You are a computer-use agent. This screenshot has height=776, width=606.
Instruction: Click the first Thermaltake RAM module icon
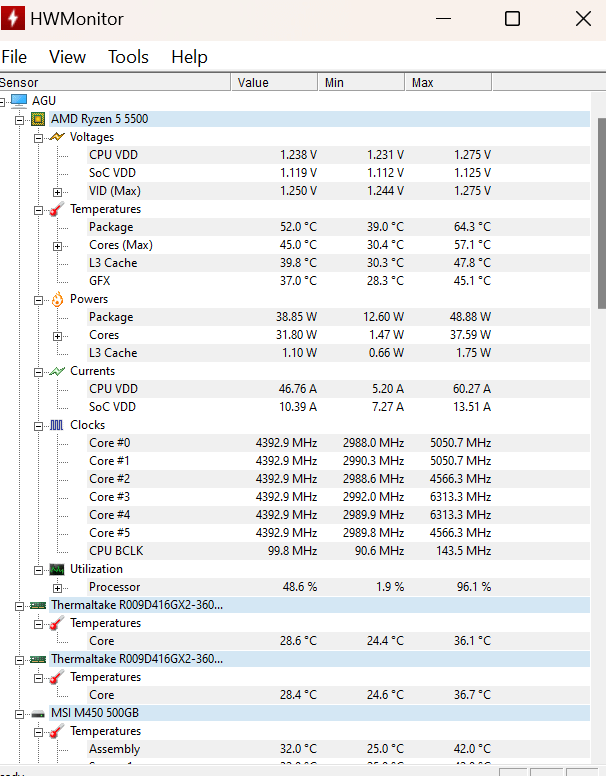pos(38,605)
